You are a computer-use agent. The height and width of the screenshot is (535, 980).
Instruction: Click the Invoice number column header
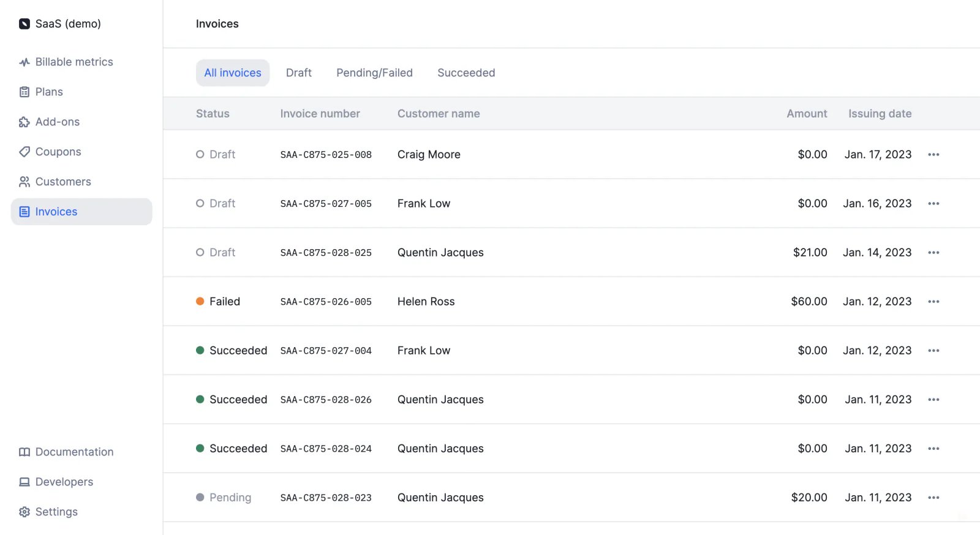[x=320, y=113]
